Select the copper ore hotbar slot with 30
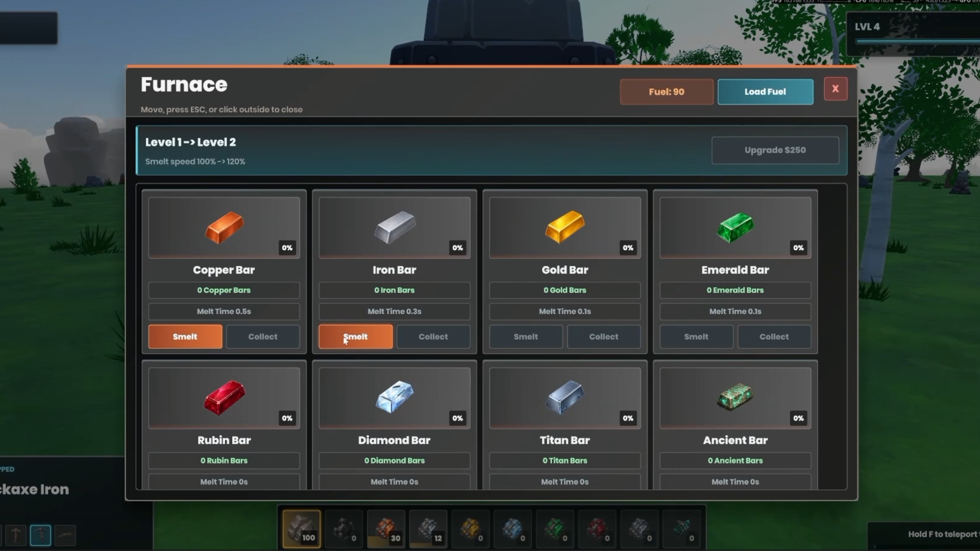The height and width of the screenshot is (551, 980). [386, 529]
